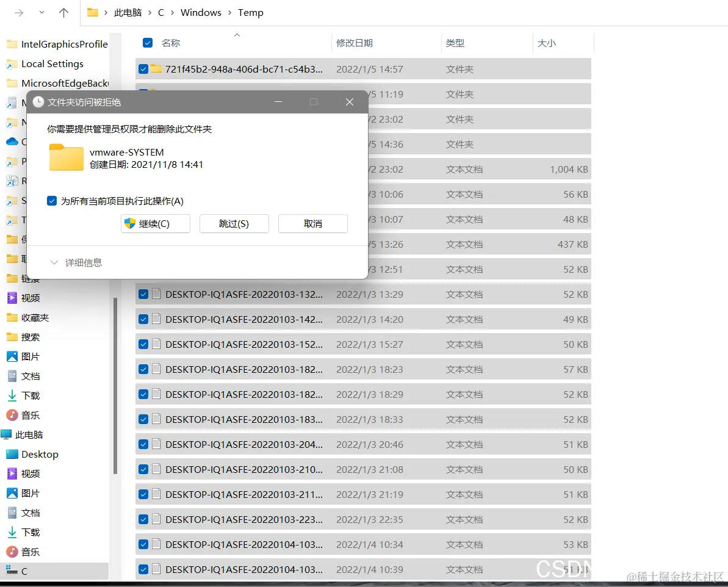This screenshot has width=728, height=587.
Task: Click the purple 视频 icon above 收藏夹
Action: [12, 298]
